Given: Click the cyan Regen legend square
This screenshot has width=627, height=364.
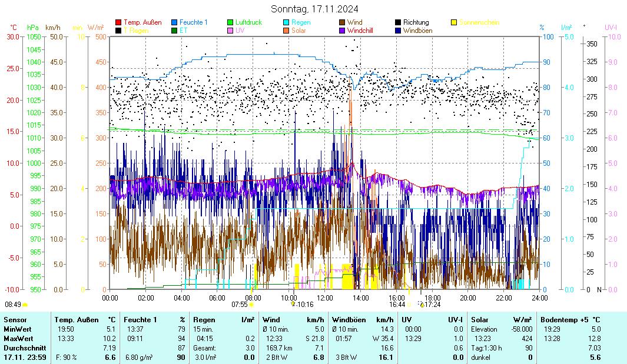Looking at the screenshot, I should pyautogui.click(x=286, y=22).
